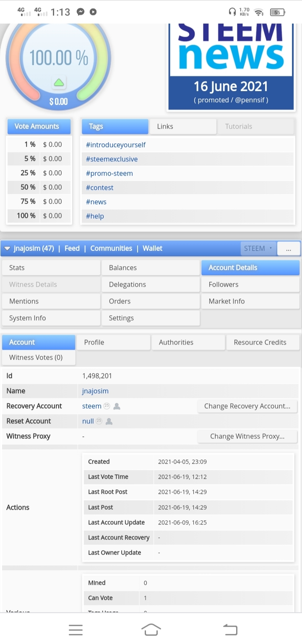Open the Stats section

(51, 267)
